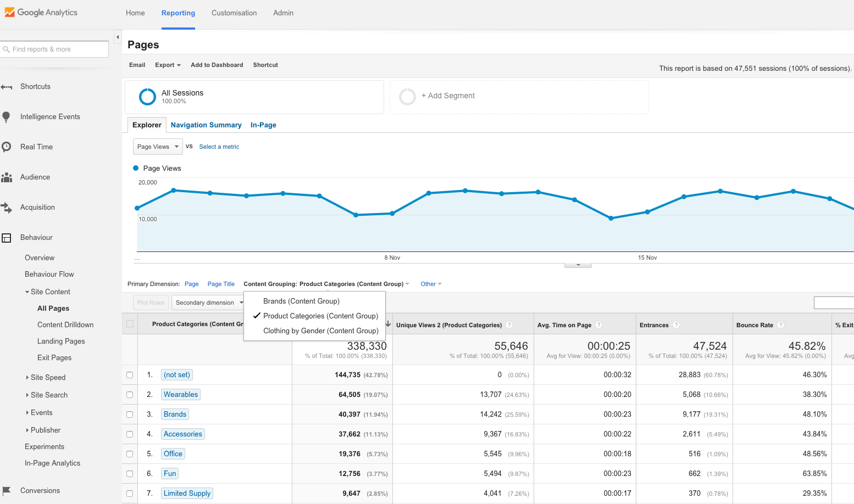Go to the Home tab

(135, 13)
